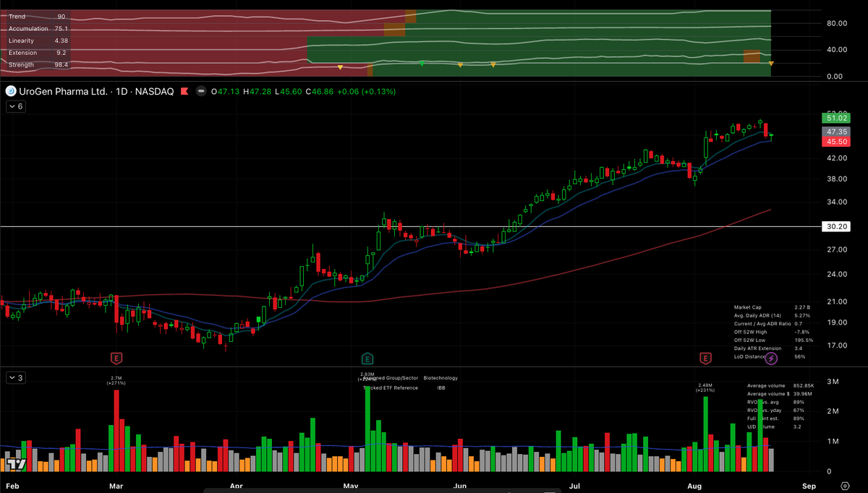Click the 80.00 indicator scale label
Screen dimensions: 868x493
(835, 23)
